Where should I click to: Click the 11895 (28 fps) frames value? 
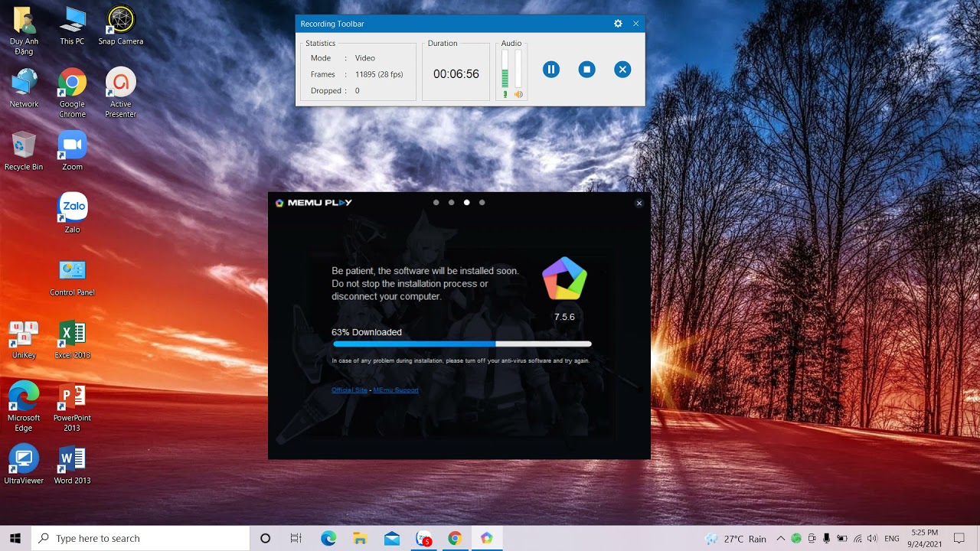tap(379, 74)
